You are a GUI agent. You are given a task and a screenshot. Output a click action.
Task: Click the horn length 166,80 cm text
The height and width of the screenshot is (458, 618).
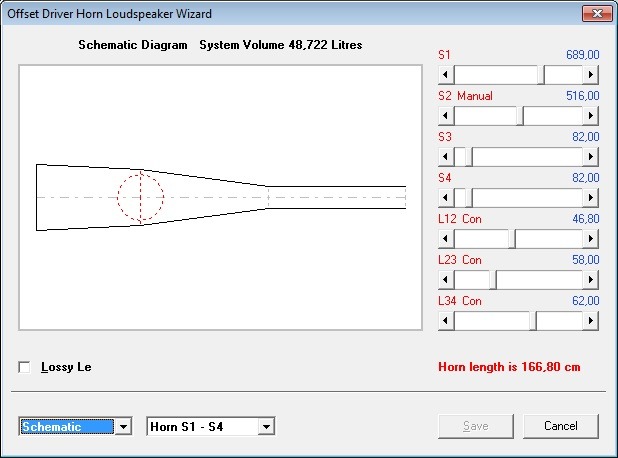(509, 367)
